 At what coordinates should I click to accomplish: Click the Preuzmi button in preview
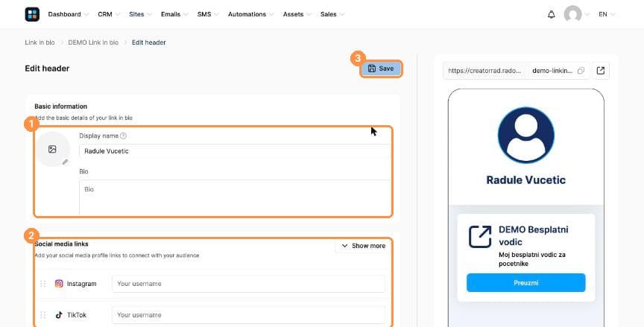(525, 283)
